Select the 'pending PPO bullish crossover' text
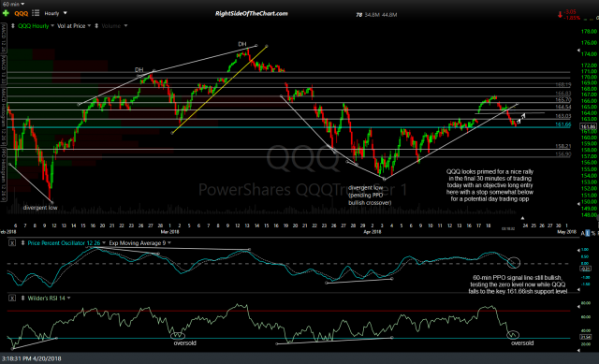The width and height of the screenshot is (599, 364). (370, 199)
